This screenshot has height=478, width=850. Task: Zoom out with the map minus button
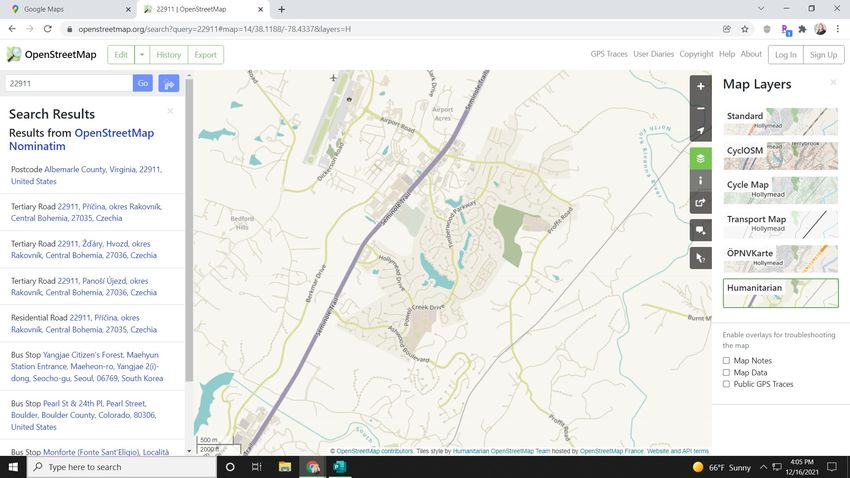(x=700, y=108)
